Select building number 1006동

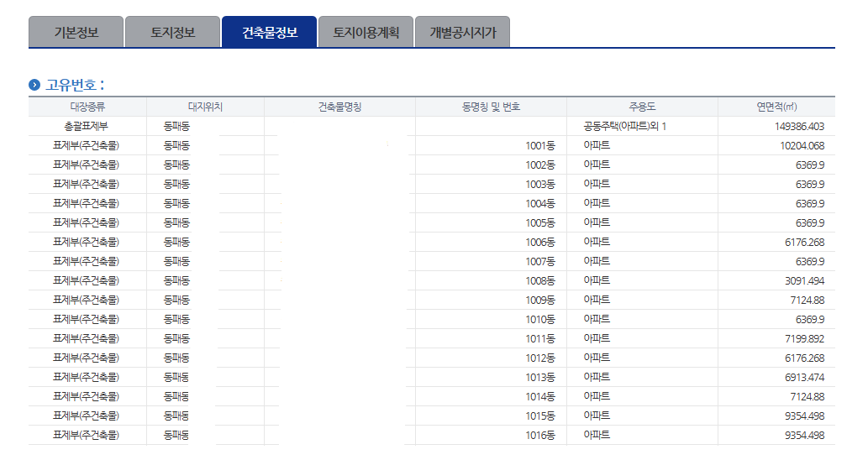point(540,242)
